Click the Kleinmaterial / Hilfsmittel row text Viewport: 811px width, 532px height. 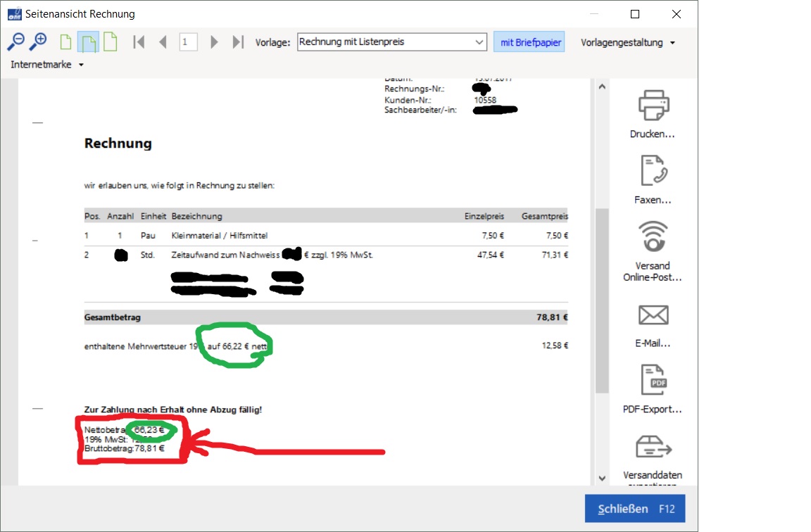(220, 236)
